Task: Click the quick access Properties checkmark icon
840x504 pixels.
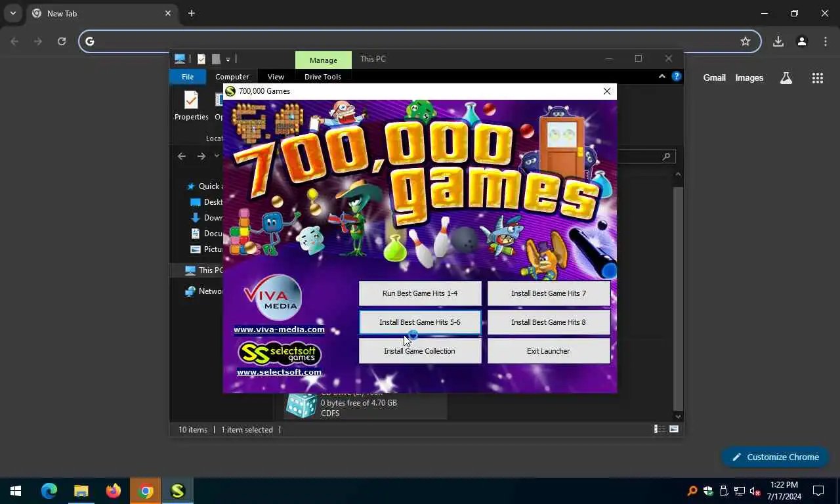Action: [x=201, y=59]
